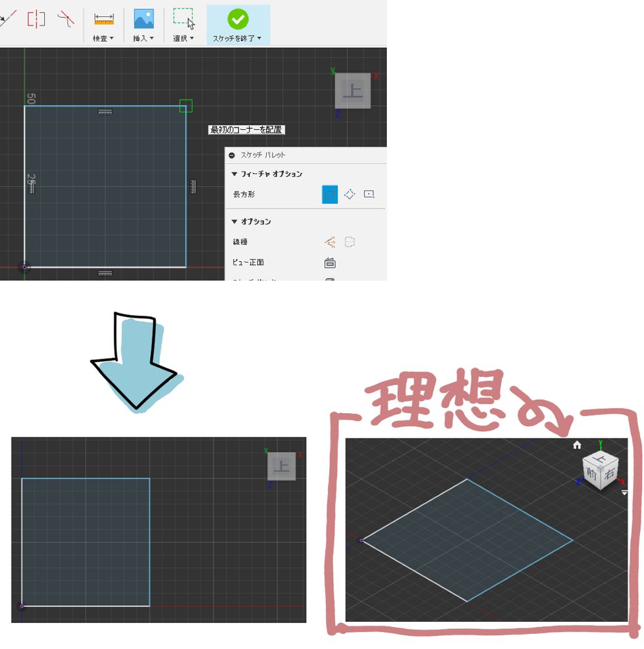Image resolution: width=644 pixels, height=649 pixels.
Task: Open the 選択 dropdown menu
Action: 184,38
